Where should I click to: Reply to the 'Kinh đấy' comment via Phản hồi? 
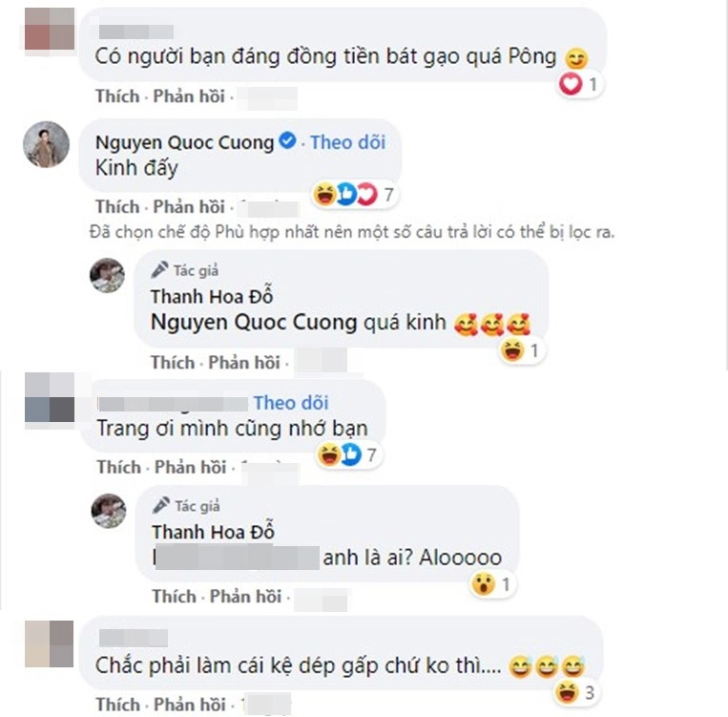coord(189,207)
